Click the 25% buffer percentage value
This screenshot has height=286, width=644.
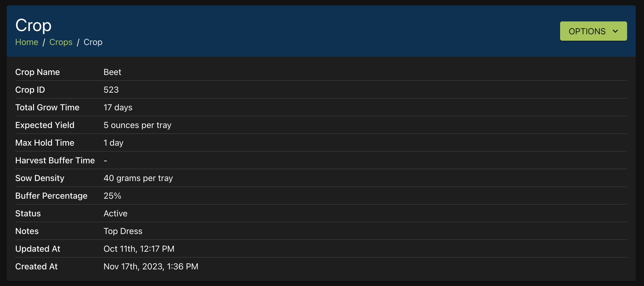point(112,196)
